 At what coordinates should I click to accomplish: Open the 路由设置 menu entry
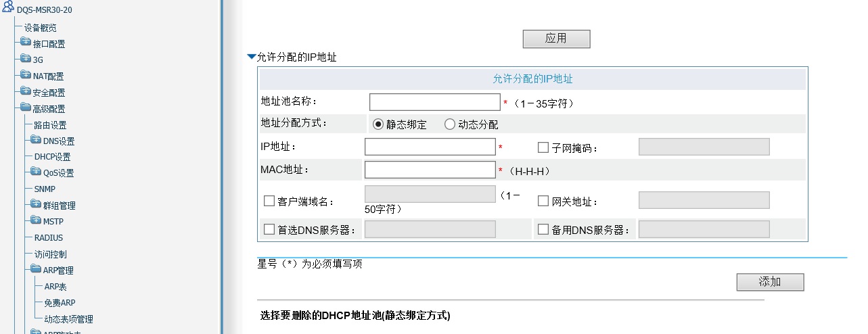pyautogui.click(x=50, y=125)
